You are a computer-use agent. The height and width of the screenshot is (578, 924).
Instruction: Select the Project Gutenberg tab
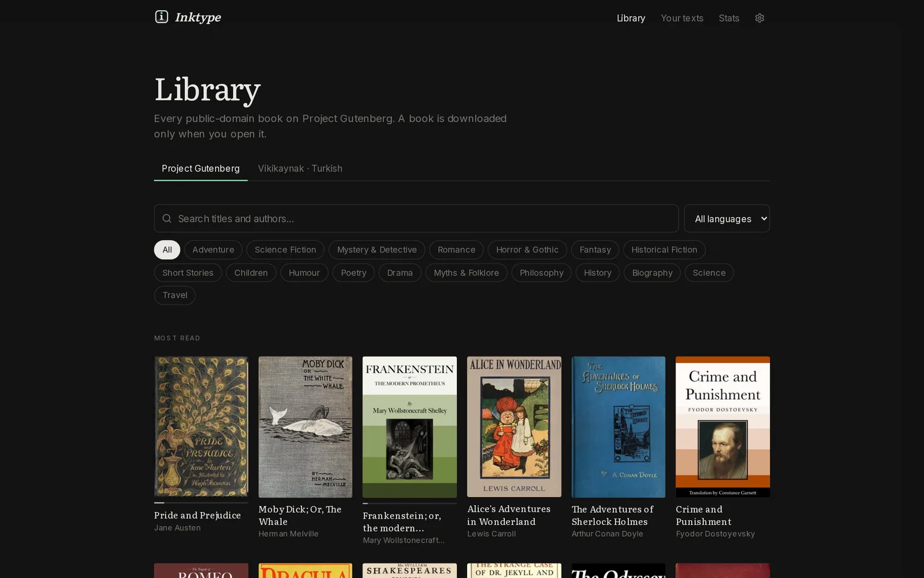[x=200, y=168]
